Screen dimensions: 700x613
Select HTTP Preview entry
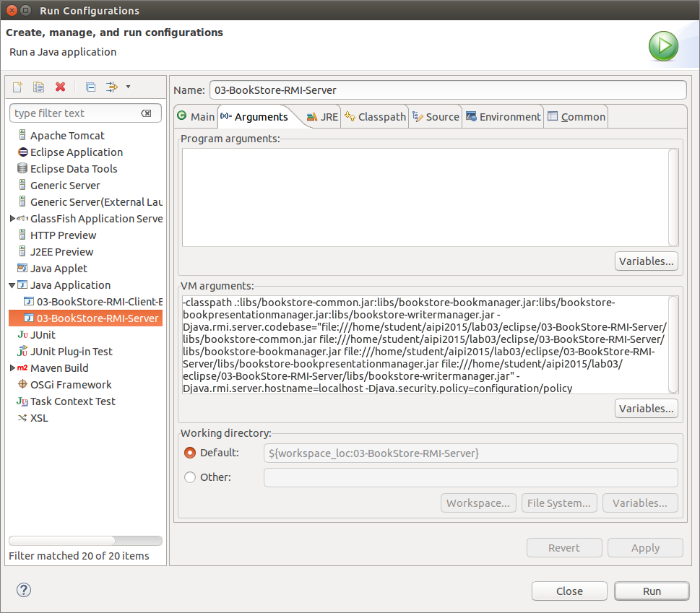pyautogui.click(x=63, y=235)
